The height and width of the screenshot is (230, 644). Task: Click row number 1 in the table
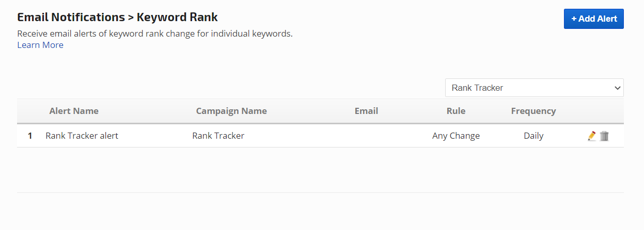click(30, 136)
